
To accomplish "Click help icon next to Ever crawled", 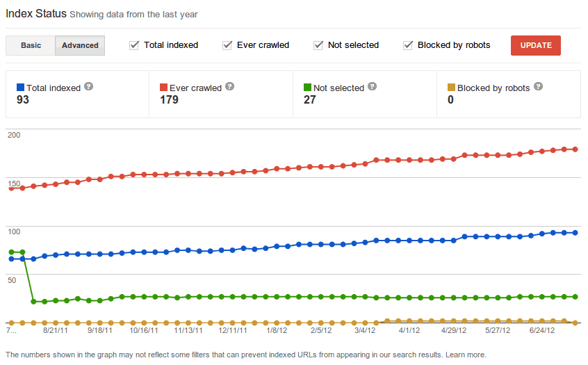I will click(x=230, y=87).
